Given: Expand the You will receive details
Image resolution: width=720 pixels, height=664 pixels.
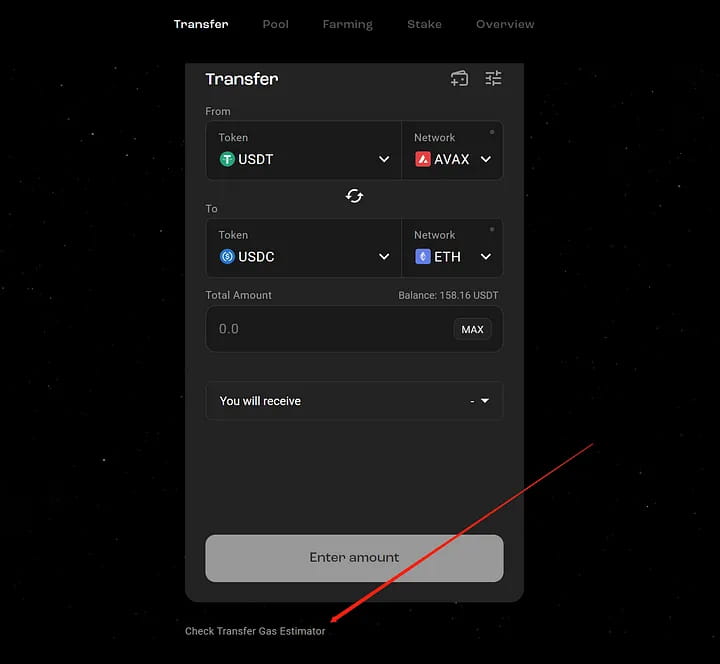Looking at the screenshot, I should [x=354, y=401].
